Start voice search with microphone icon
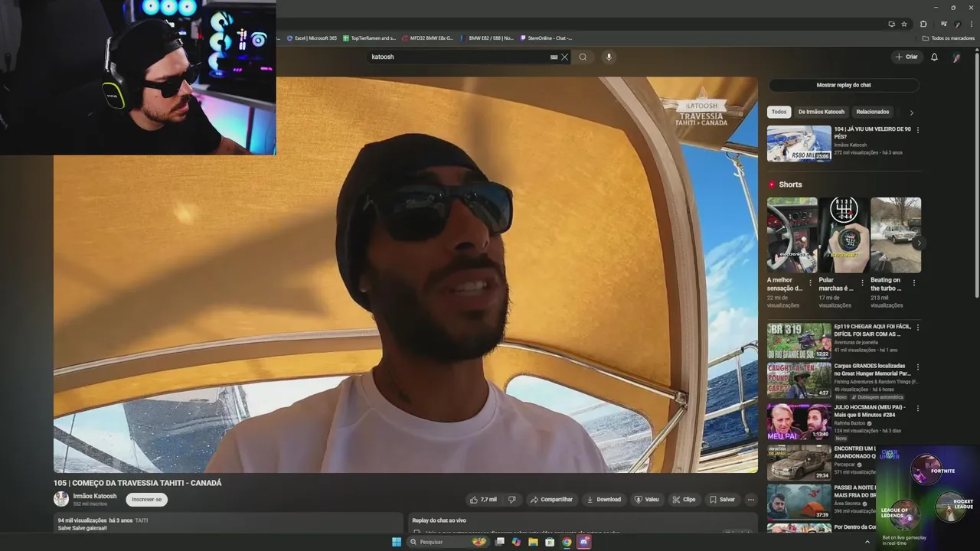Screen dimensions: 980x551 609,57
